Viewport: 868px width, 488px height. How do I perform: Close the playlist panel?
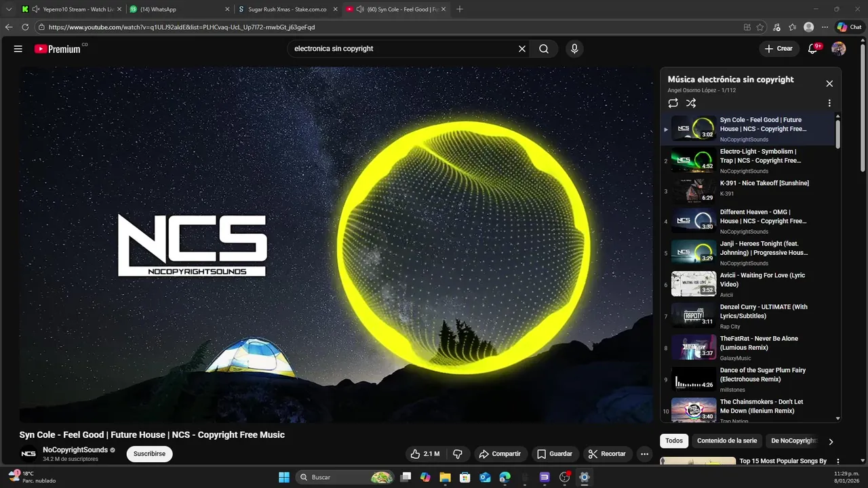point(829,83)
